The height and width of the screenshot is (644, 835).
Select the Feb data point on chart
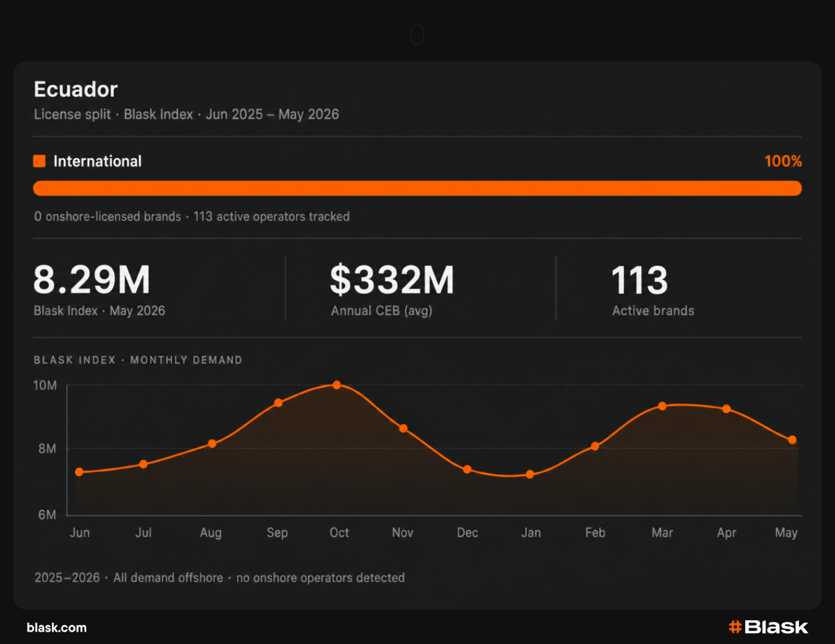click(x=595, y=447)
